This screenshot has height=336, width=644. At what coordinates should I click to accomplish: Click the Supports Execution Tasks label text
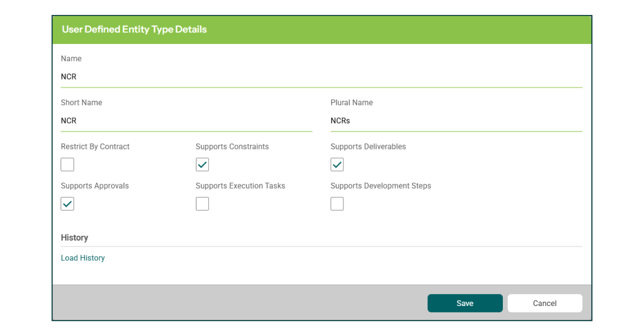coord(240,186)
